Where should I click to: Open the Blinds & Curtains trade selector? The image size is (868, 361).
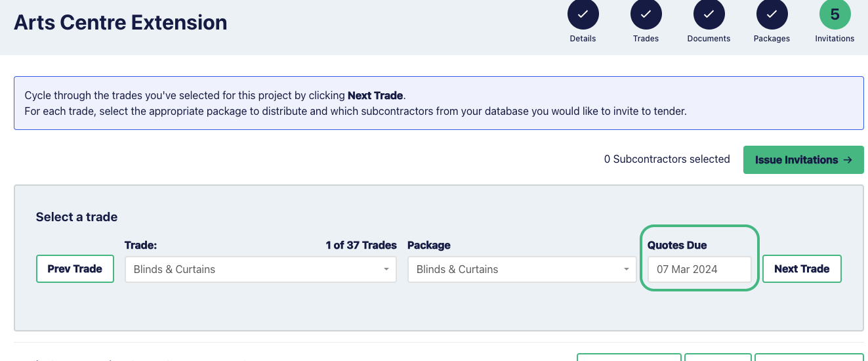(260, 269)
